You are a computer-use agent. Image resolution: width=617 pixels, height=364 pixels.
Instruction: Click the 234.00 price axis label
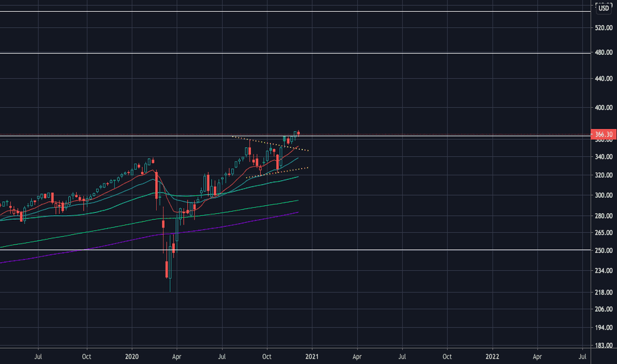pyautogui.click(x=604, y=271)
